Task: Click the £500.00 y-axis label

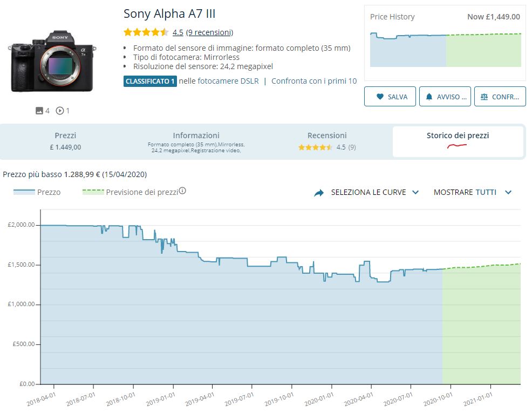Action: point(23,344)
